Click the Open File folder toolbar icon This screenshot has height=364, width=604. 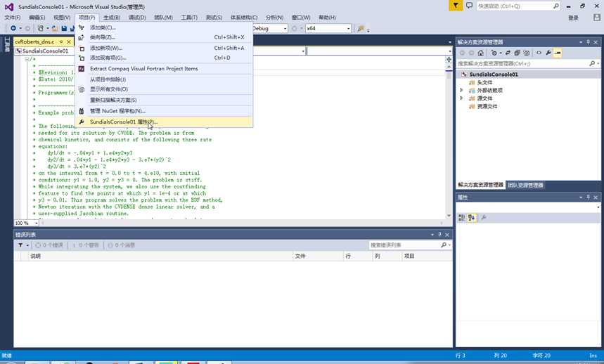pos(55,29)
